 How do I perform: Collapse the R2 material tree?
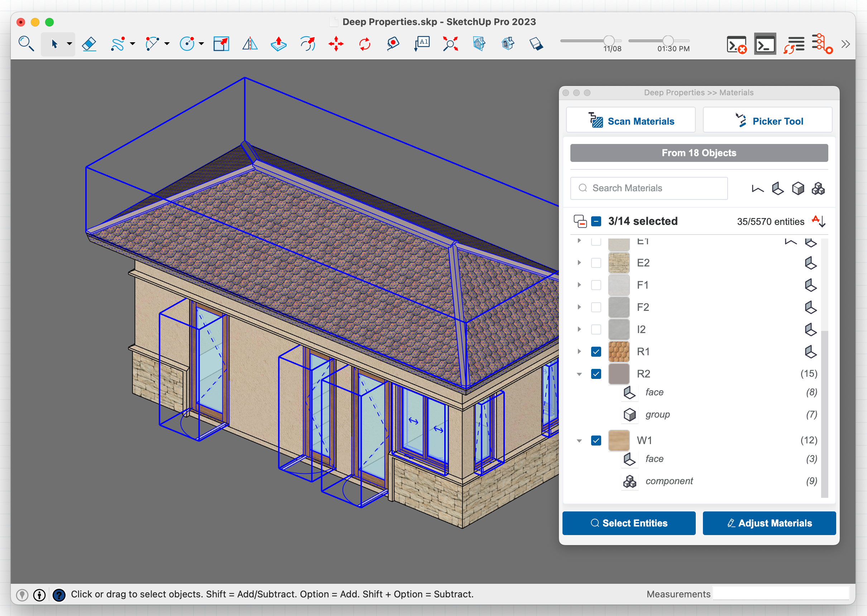click(579, 374)
